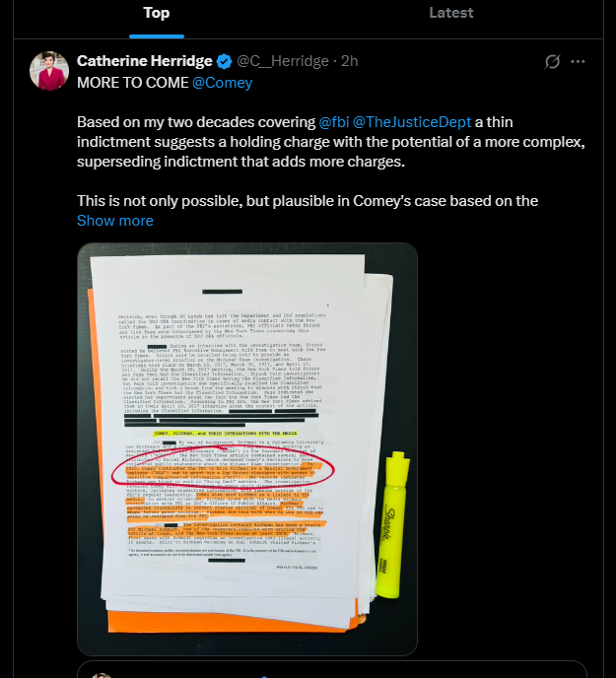Open the @C__Herridge handle link
This screenshot has height=678, width=616.
(283, 61)
